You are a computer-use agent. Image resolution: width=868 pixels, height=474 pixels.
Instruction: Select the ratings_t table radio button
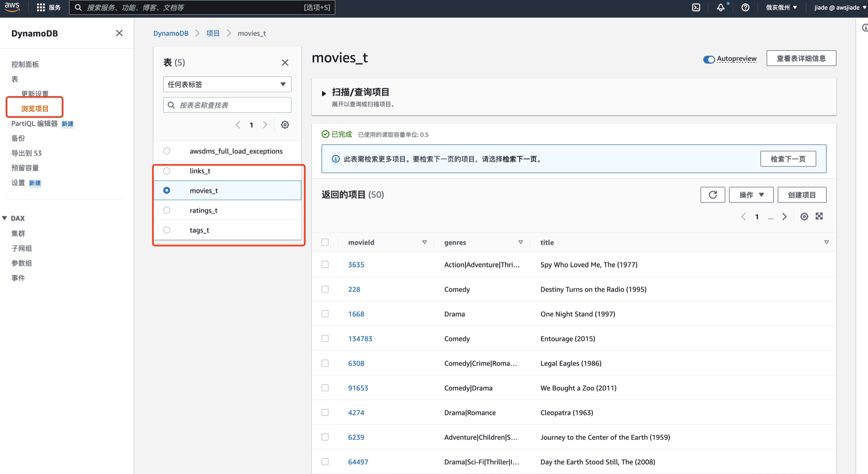pos(167,210)
